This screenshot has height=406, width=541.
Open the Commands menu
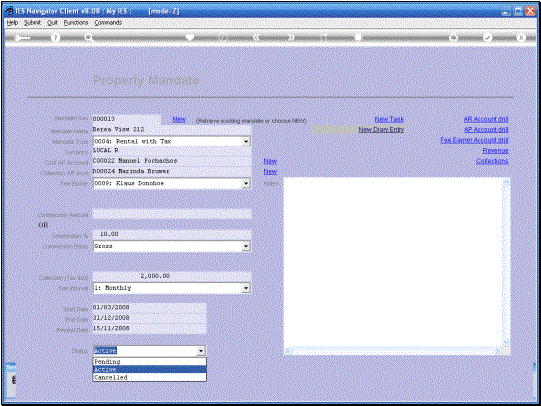click(x=108, y=22)
